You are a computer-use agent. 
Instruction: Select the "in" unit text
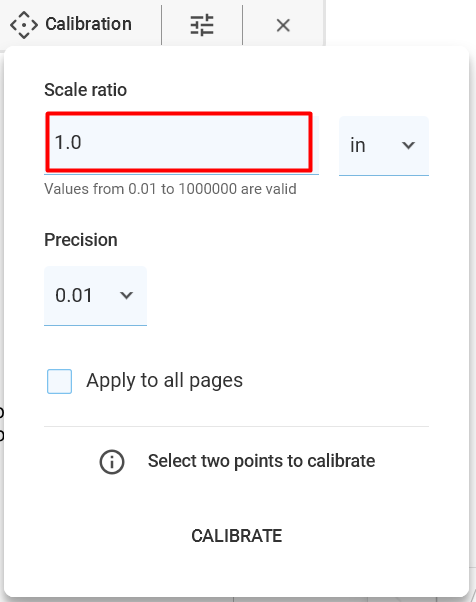coord(357,146)
